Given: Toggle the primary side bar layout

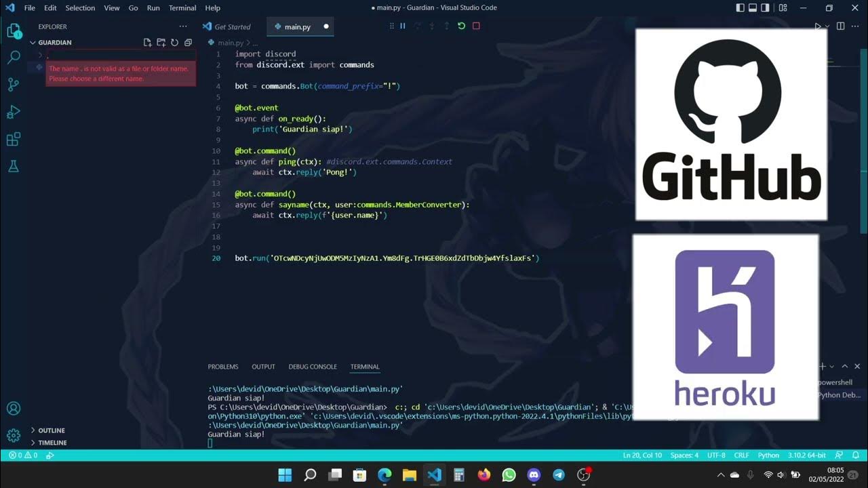Looking at the screenshot, I should tap(740, 7).
